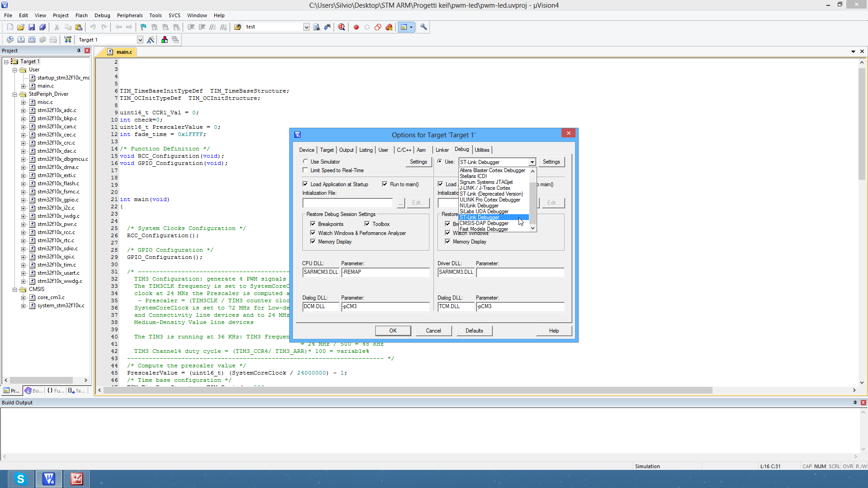Viewport: 868px width, 488px height.
Task: Open Options for Target wand icon
Action: [151, 40]
